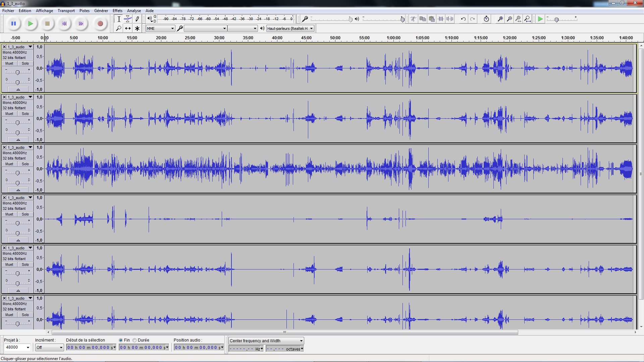Click the horizontal scrollbar below tracks
Viewport: 644px width, 362px height.
click(x=285, y=333)
